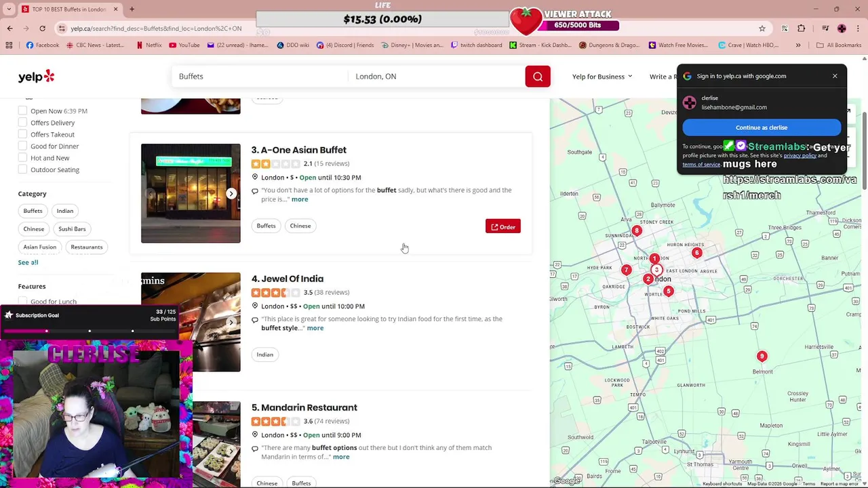Check the Good for Lunch filter

point(22,301)
